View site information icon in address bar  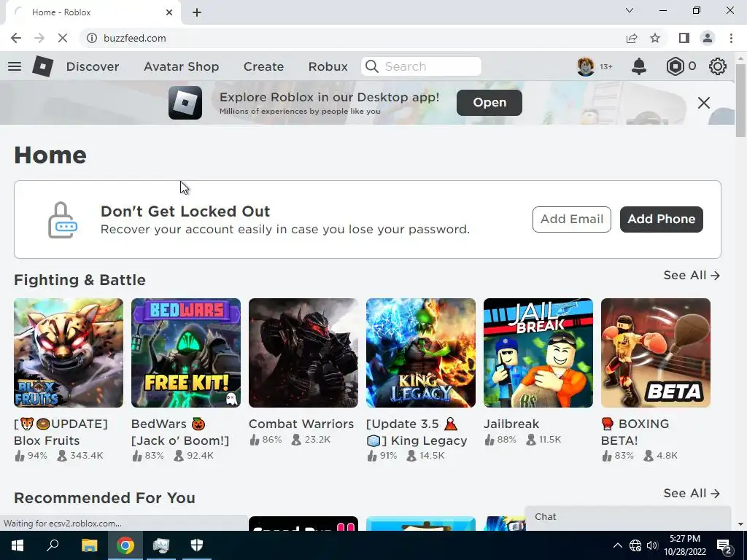pyautogui.click(x=92, y=38)
